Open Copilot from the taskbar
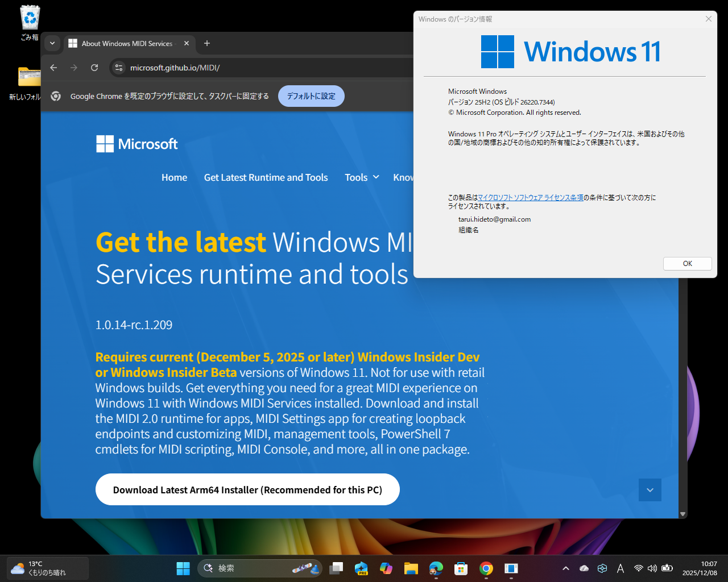 click(386, 568)
